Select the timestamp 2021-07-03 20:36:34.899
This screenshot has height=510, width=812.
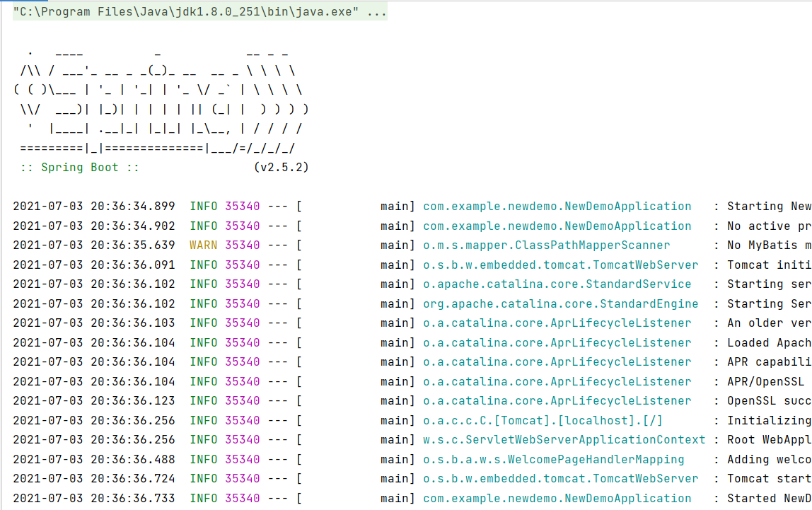coord(94,206)
